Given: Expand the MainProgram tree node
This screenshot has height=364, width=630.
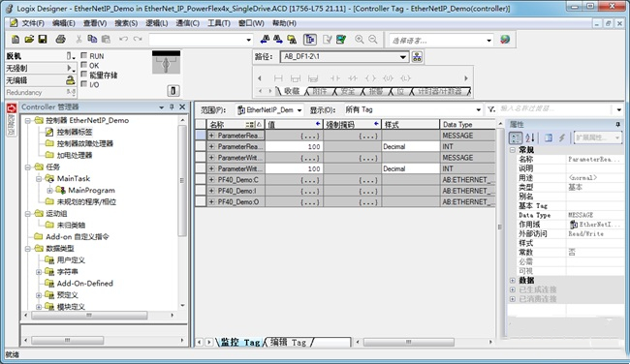Looking at the screenshot, I should (49, 190).
